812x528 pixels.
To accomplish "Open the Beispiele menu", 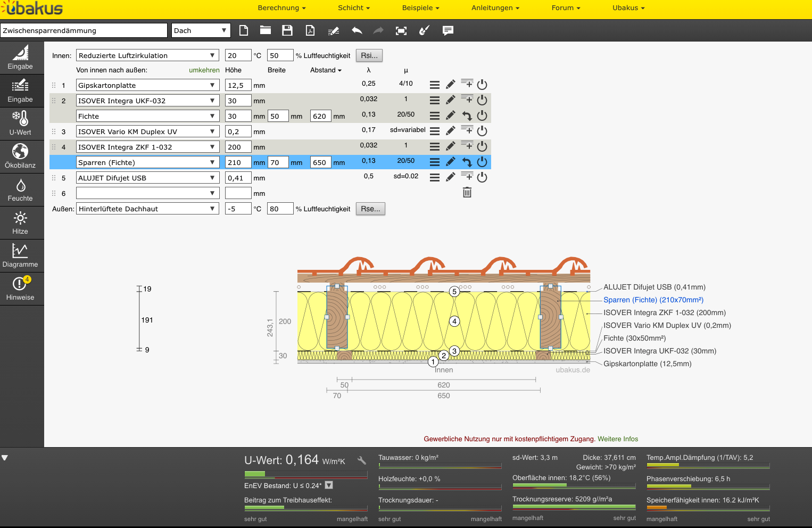I will 420,8.
